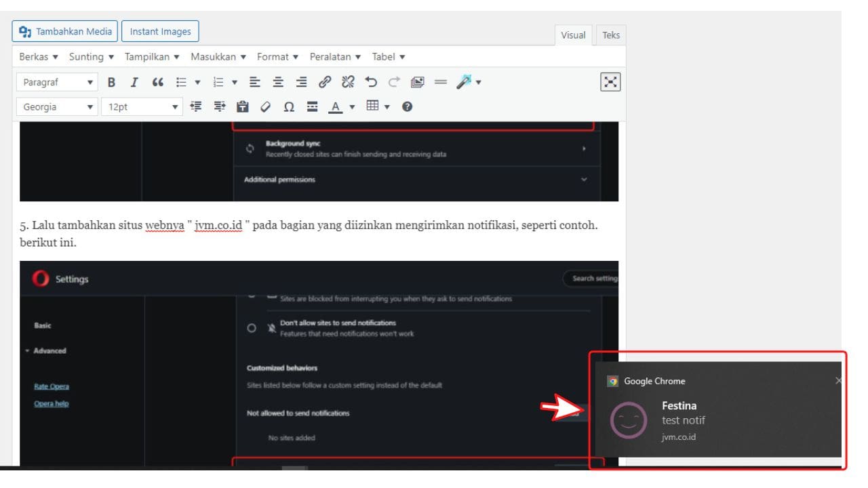Viewport: 868px width, 488px height.
Task: Open the Format menu
Action: point(278,57)
